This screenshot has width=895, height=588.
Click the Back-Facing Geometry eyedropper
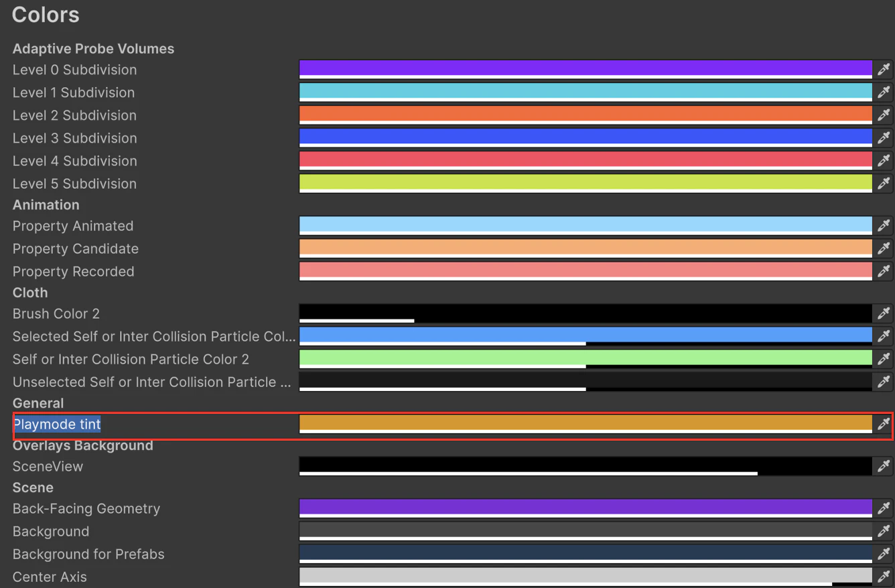pos(884,508)
